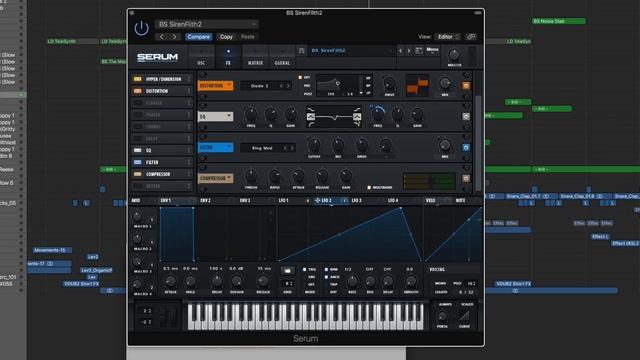
Task: Open the Compressor module dropdown
Action: (x=216, y=179)
